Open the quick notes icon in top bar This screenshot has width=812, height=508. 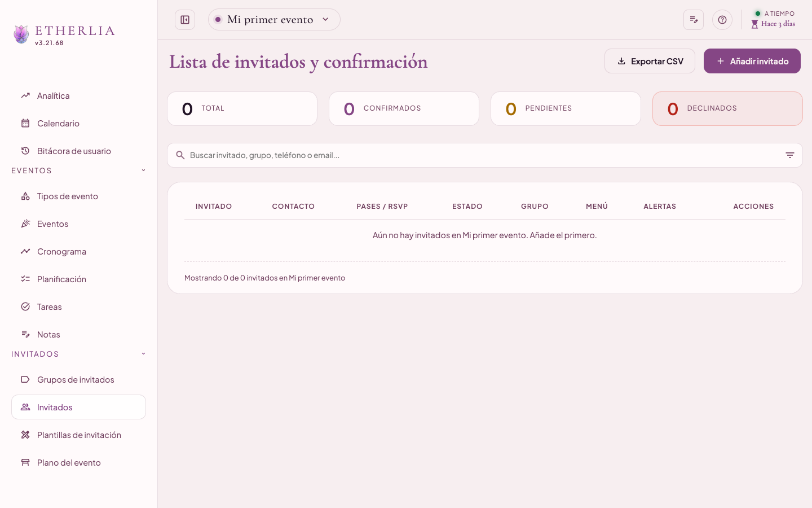(694, 20)
